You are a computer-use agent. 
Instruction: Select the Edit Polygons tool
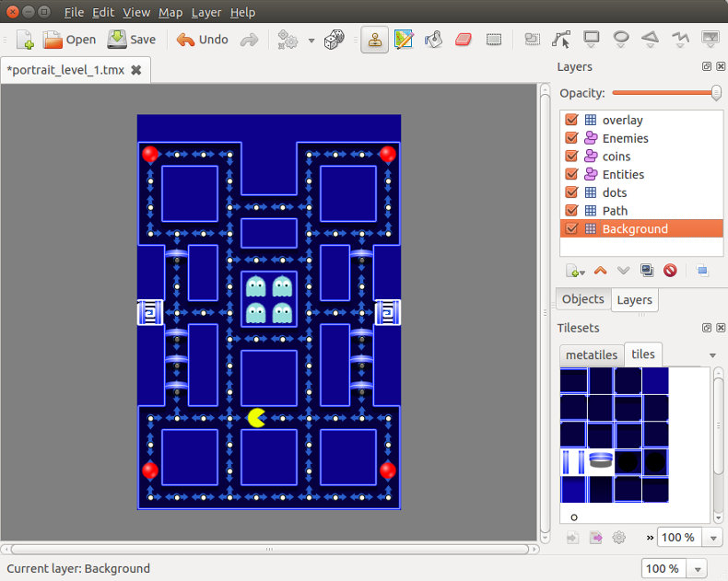click(561, 40)
